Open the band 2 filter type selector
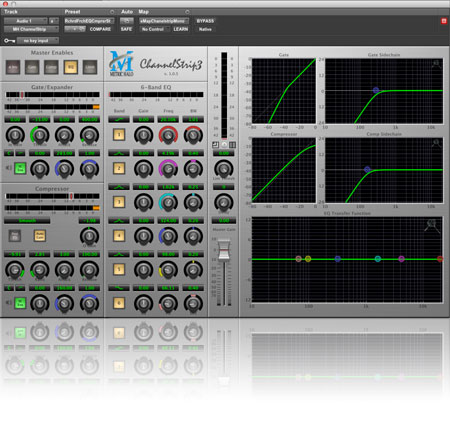450x427 pixels. click(x=119, y=153)
